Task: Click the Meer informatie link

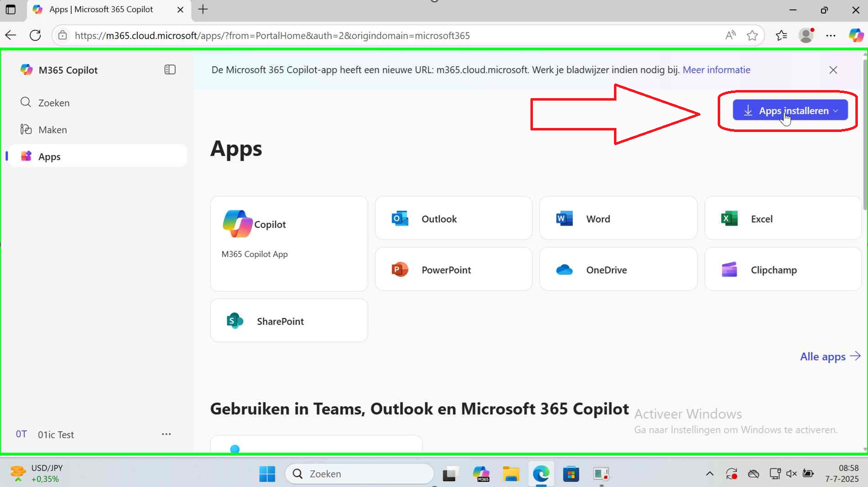Action: pyautogui.click(x=716, y=70)
